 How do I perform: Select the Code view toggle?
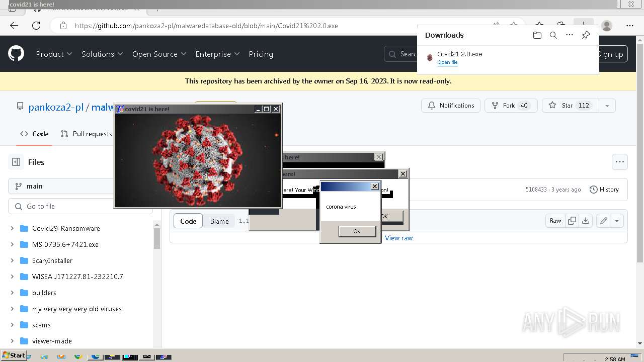(x=188, y=221)
